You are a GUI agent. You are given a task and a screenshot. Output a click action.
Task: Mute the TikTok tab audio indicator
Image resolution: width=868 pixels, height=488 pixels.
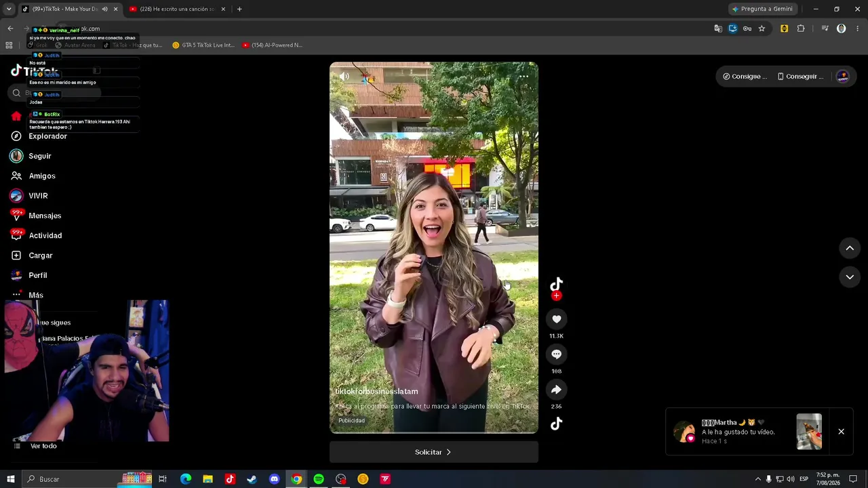pyautogui.click(x=104, y=9)
